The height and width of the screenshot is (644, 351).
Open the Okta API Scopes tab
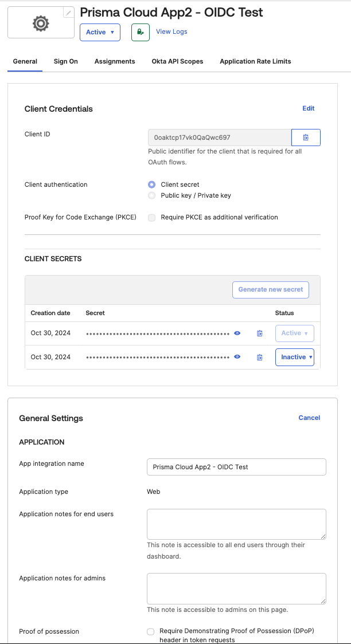click(x=177, y=61)
